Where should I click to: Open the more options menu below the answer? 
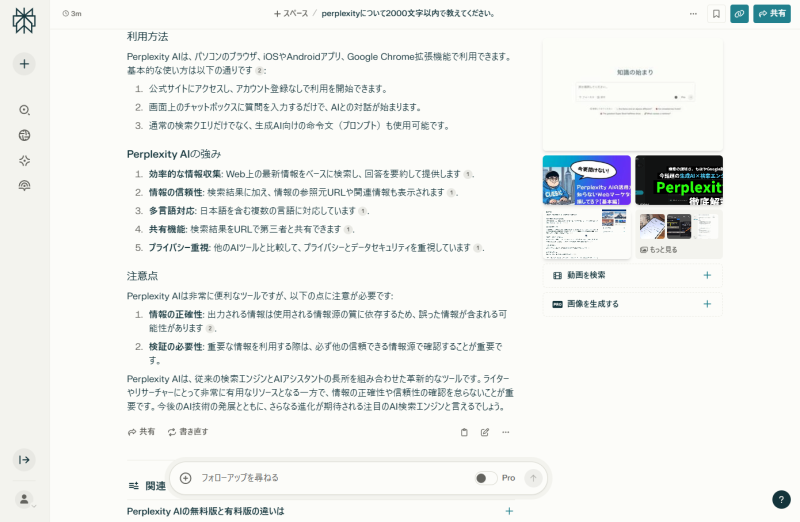click(x=506, y=432)
